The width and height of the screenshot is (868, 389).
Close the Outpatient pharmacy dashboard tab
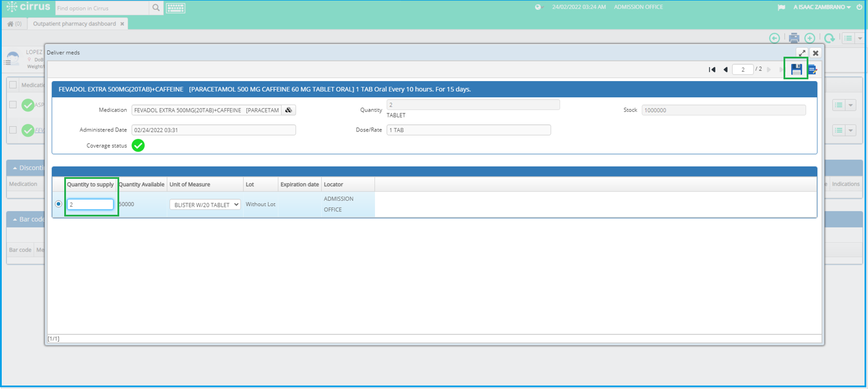pyautogui.click(x=122, y=24)
